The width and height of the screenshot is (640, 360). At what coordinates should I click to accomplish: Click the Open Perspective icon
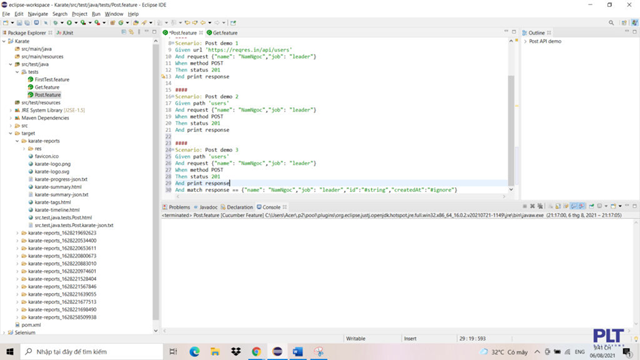pyautogui.click(x=624, y=23)
